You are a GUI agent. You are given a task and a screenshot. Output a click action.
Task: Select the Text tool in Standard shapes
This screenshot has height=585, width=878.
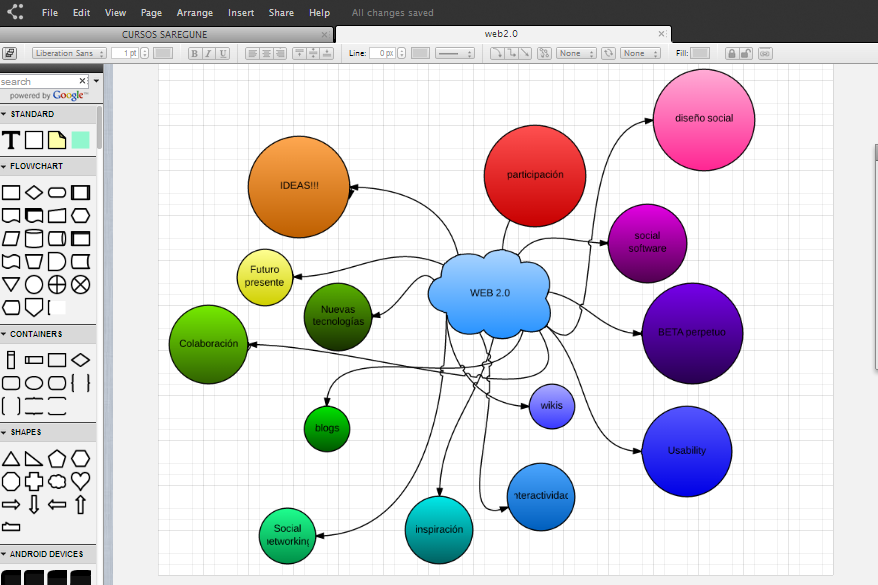[x=11, y=140]
